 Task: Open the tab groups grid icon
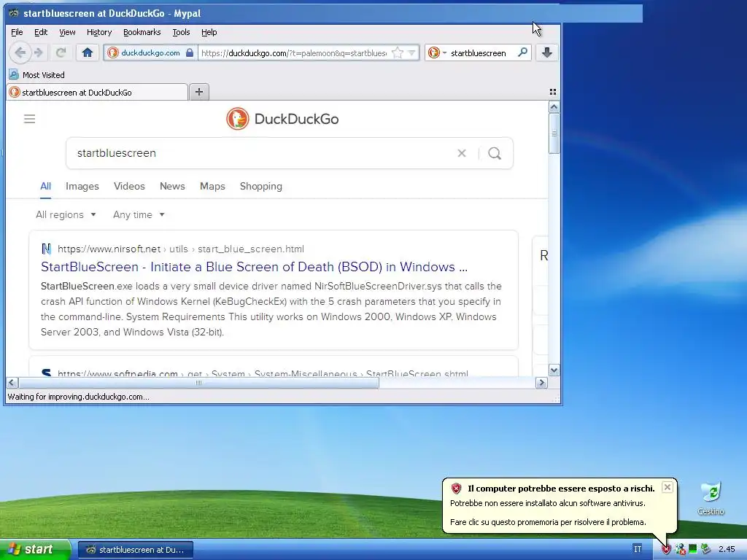click(x=553, y=92)
